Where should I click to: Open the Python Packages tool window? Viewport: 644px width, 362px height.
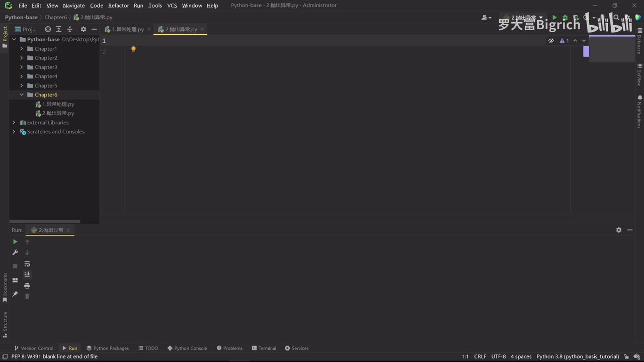point(108,348)
